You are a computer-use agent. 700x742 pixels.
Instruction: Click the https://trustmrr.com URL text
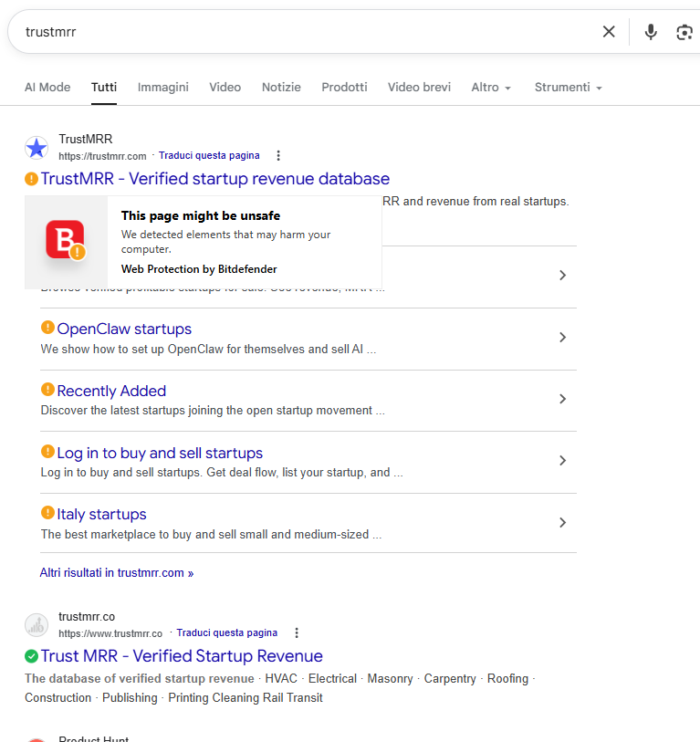102,156
